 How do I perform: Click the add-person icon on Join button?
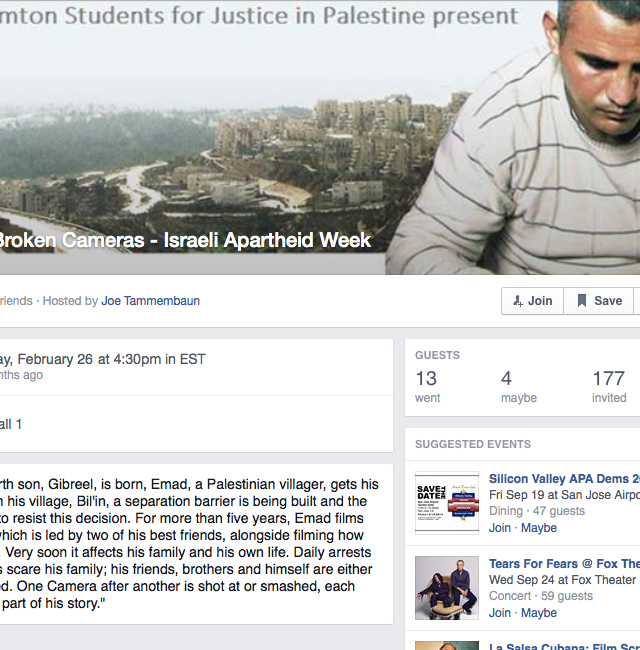click(518, 301)
